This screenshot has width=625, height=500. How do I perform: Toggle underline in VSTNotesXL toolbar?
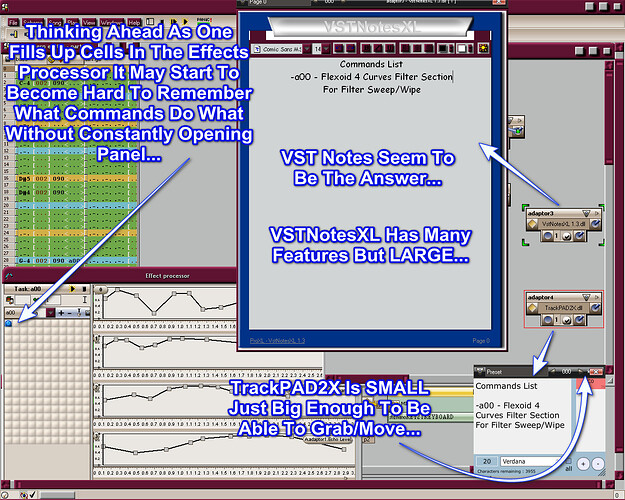[390, 48]
